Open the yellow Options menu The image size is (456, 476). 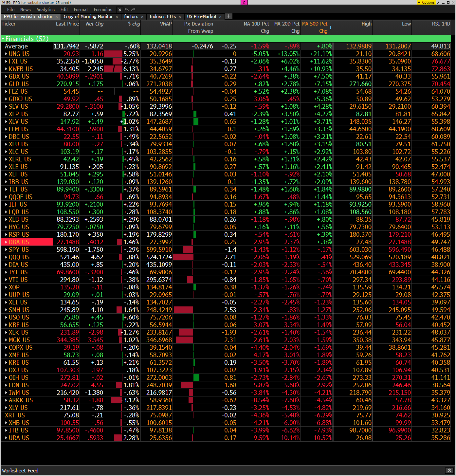pyautogui.click(x=426, y=2)
